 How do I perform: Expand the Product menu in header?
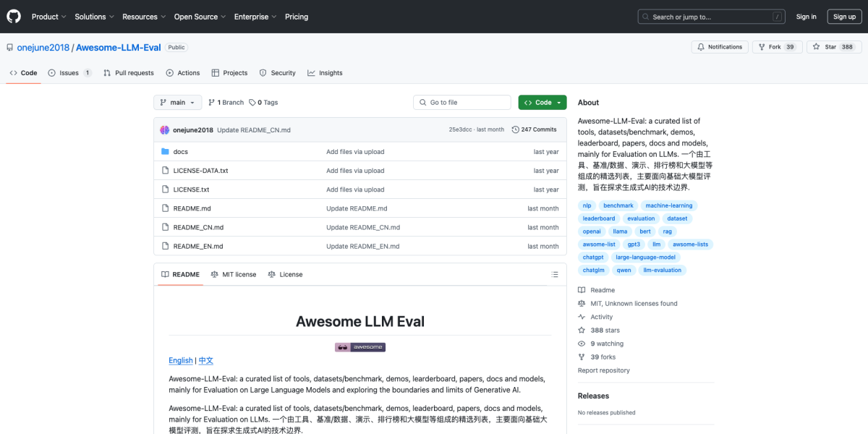[49, 17]
